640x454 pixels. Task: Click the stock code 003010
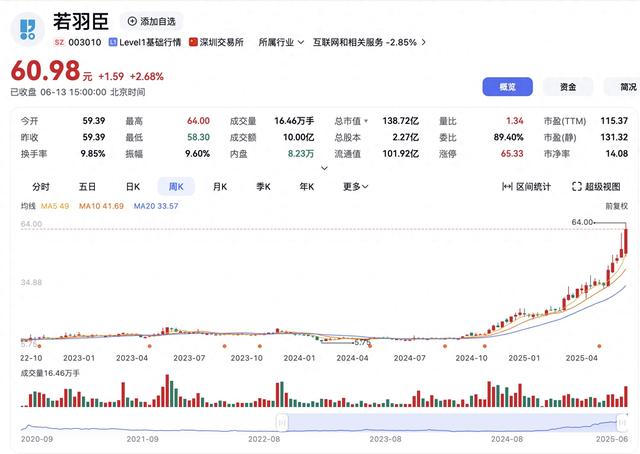click(84, 42)
